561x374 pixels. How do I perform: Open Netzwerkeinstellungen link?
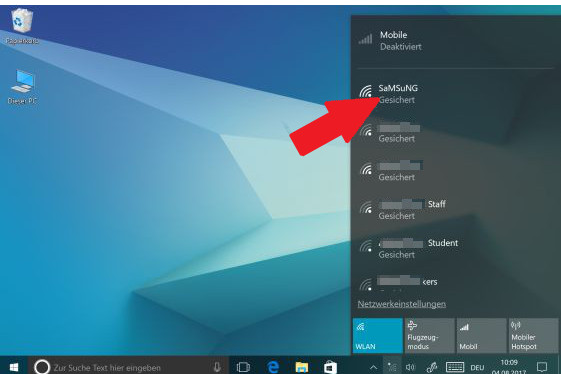pyautogui.click(x=401, y=304)
